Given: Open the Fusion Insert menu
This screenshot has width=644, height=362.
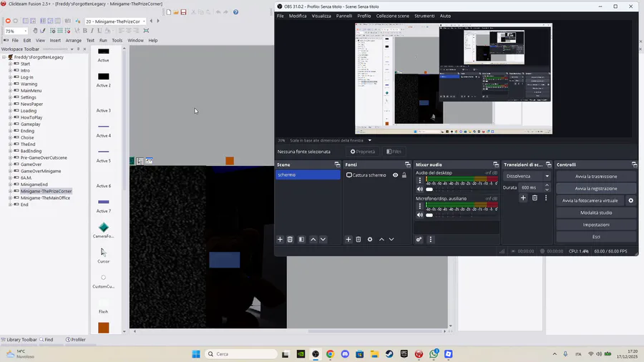Looking at the screenshot, I should 55,40.
